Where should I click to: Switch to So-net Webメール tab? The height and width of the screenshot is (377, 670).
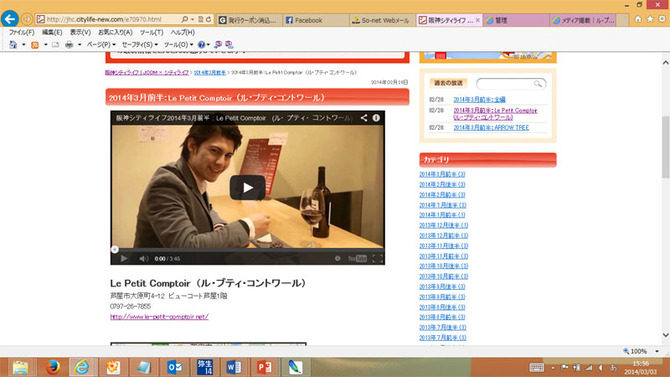382,20
